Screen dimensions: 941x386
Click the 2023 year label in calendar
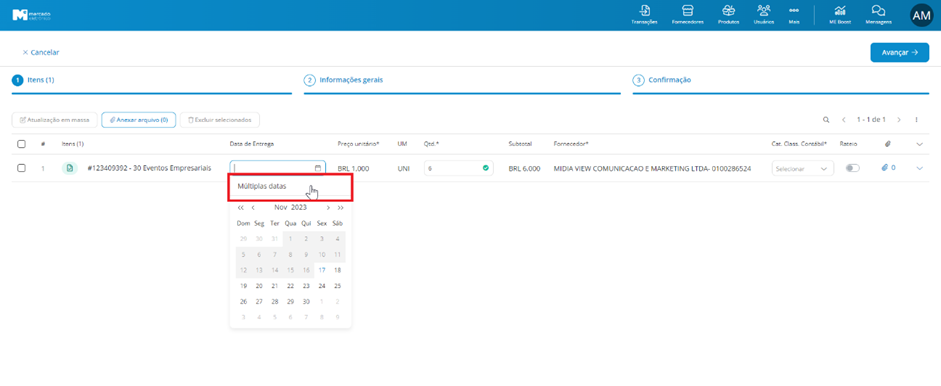299,208
